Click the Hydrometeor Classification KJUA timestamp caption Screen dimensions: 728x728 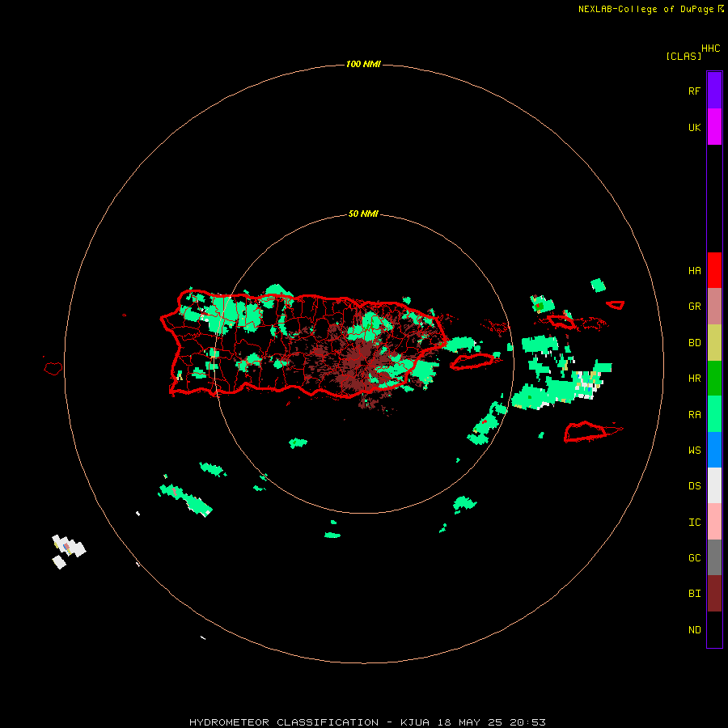367,722
